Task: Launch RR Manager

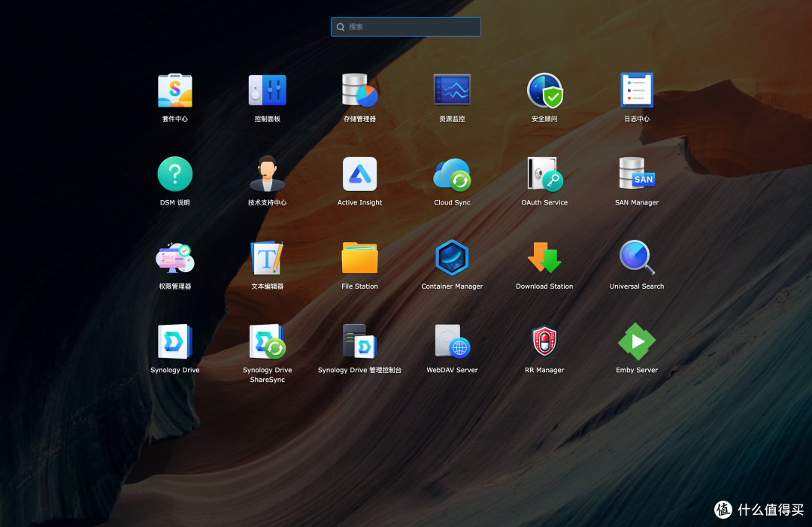Action: tap(544, 342)
